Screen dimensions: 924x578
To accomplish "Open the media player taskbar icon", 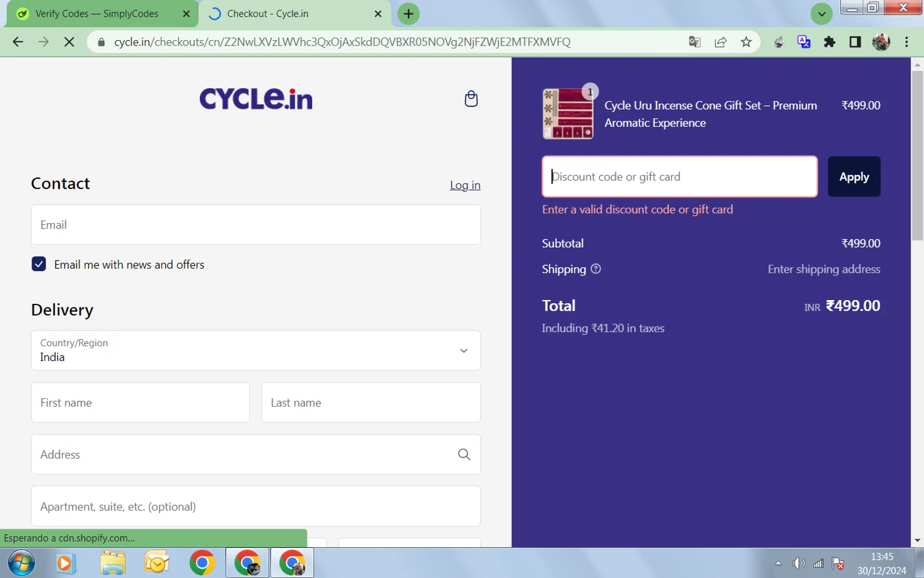I will click(x=65, y=563).
